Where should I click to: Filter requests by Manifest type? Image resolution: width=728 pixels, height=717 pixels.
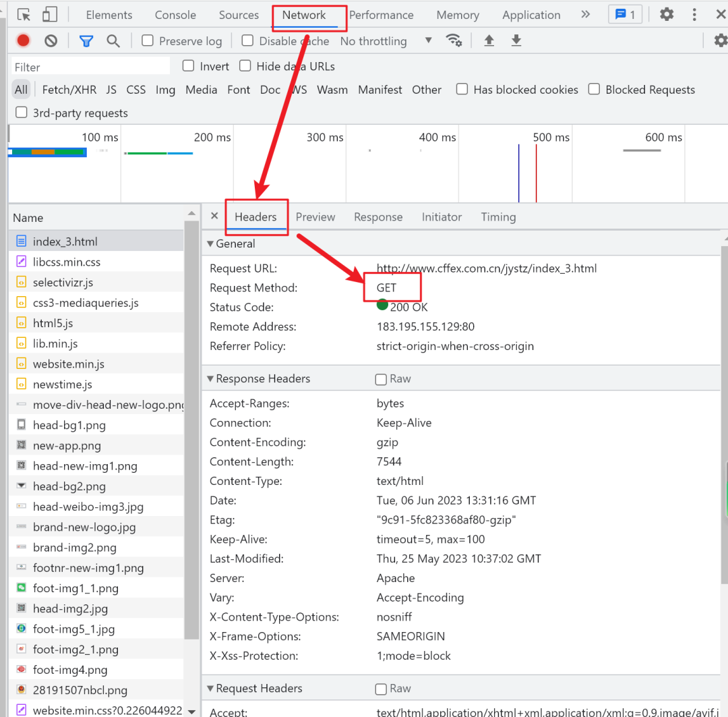(380, 90)
